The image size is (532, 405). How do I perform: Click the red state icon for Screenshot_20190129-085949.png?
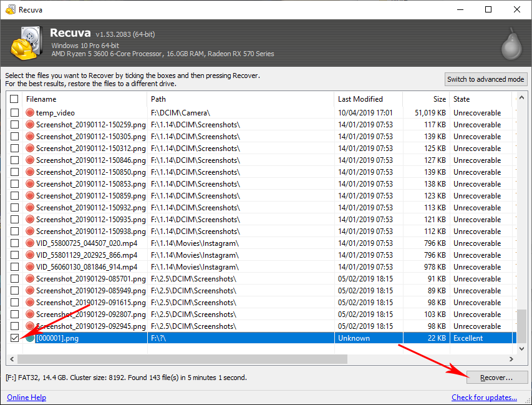[x=30, y=291]
